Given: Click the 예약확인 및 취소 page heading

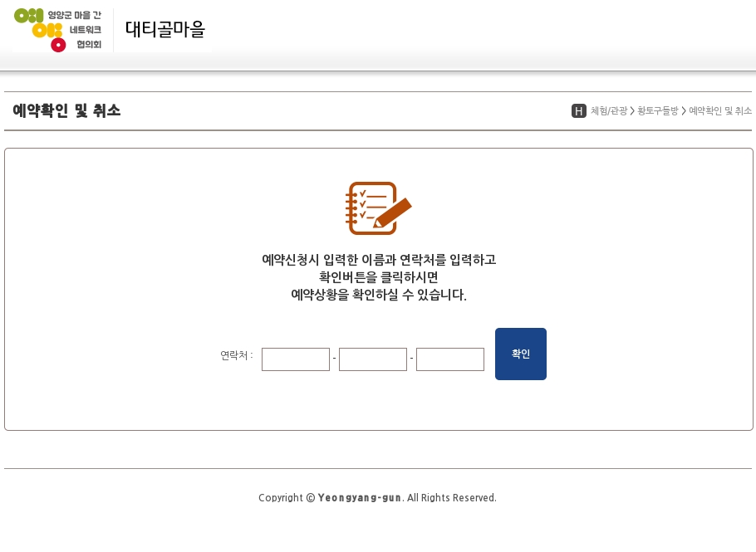Looking at the screenshot, I should click(x=66, y=110).
